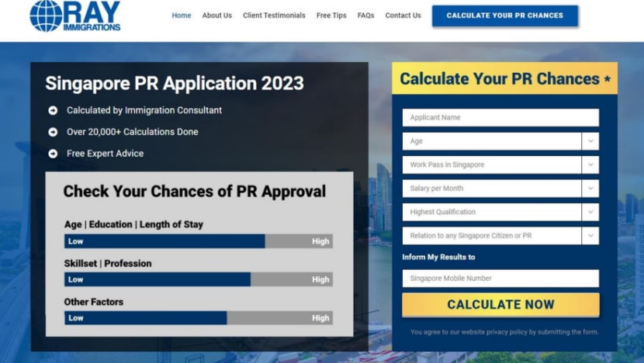This screenshot has height=363, width=644.
Task: Click arrow bullet beside Over 20,000+ Calculations Done
Action: click(x=53, y=133)
